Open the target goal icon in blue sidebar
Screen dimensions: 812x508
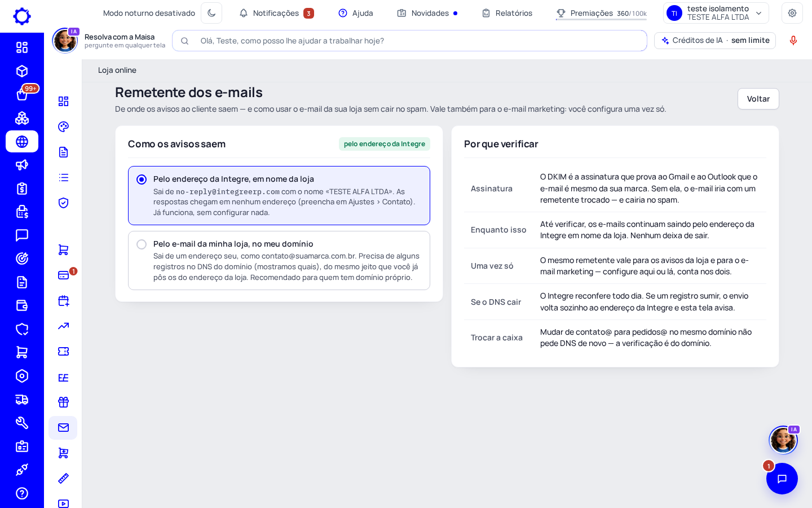[22, 259]
